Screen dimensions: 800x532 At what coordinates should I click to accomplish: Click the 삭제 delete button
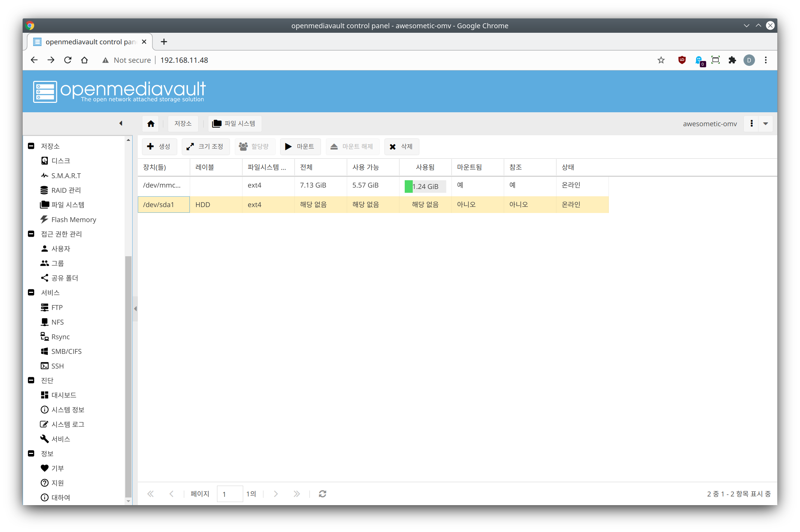(x=402, y=147)
